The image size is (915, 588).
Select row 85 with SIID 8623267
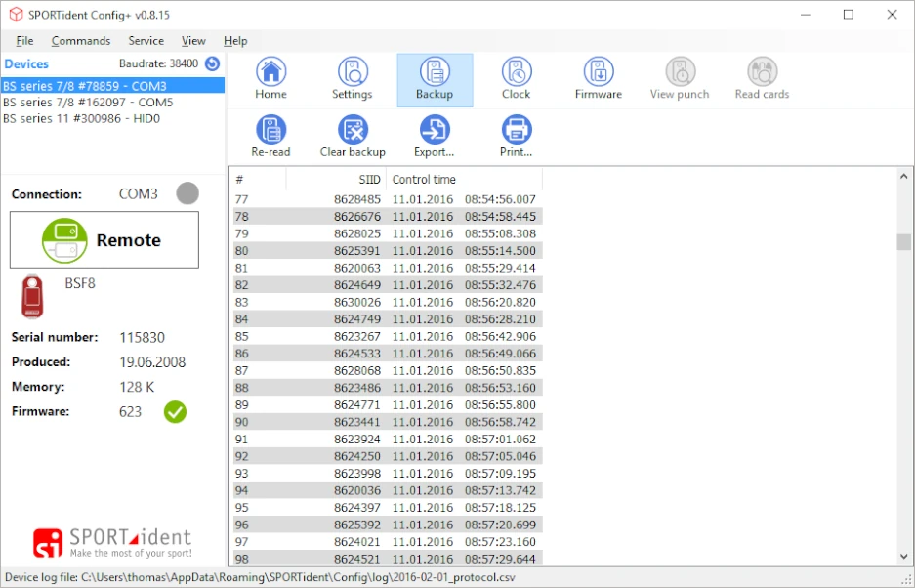coord(388,336)
